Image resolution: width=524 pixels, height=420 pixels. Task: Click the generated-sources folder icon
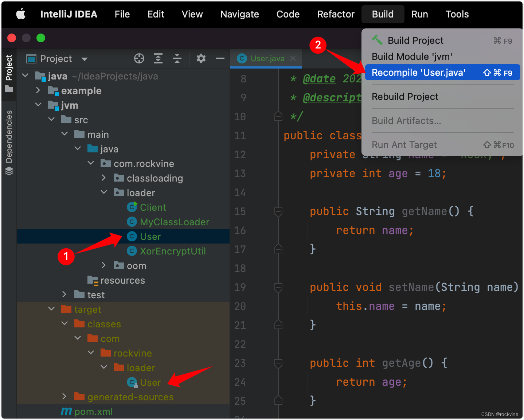point(79,397)
